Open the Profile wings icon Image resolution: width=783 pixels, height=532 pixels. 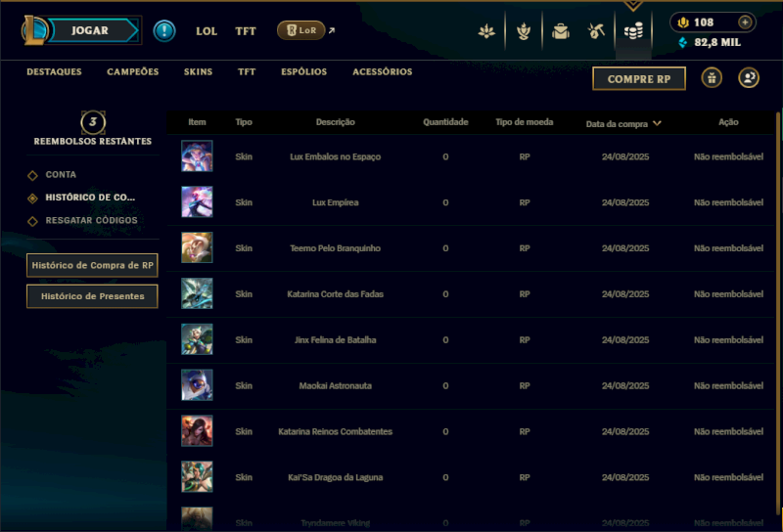pos(486,31)
